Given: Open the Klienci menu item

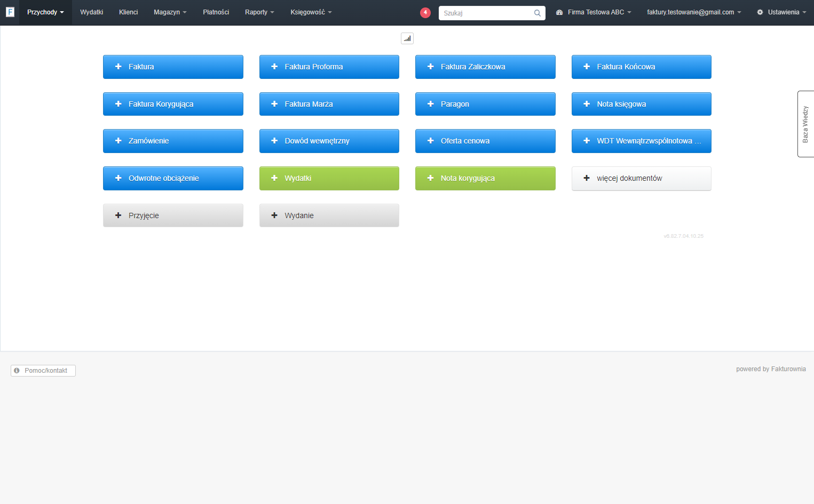Looking at the screenshot, I should [129, 12].
